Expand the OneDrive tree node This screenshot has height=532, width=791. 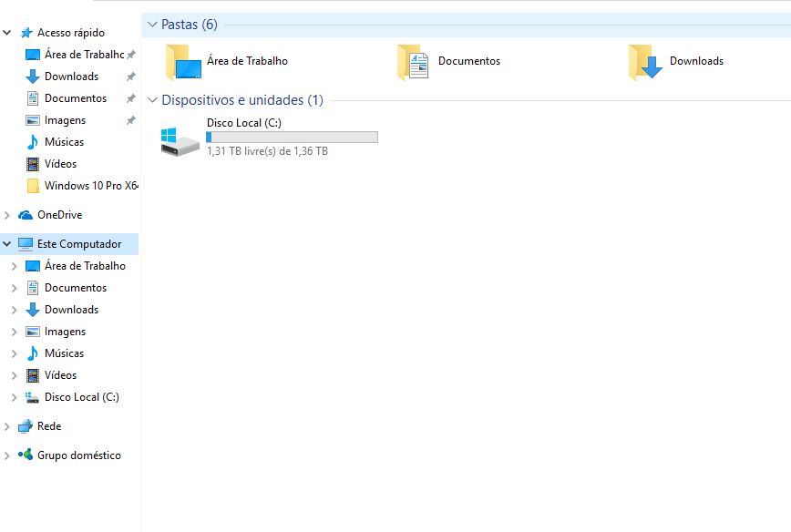(7, 215)
